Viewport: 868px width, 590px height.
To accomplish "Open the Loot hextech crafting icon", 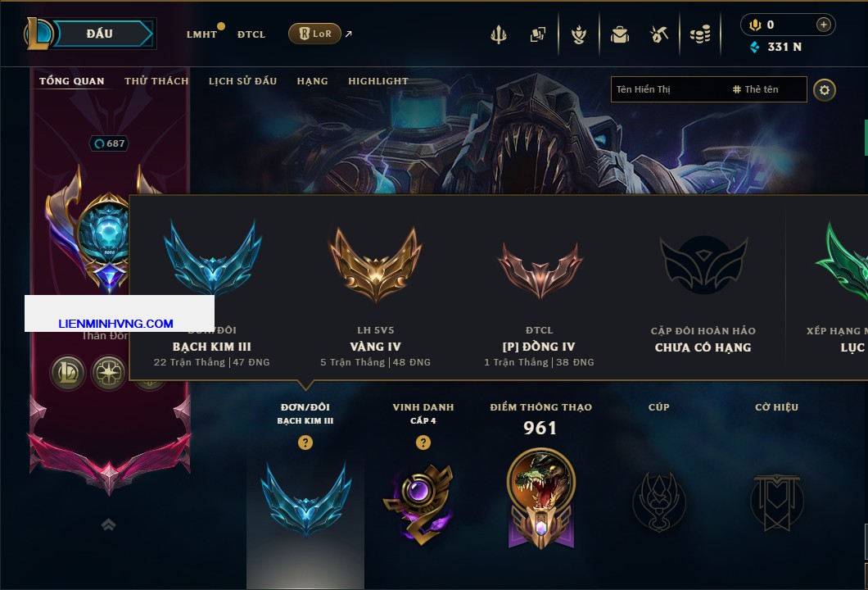I will (658, 34).
